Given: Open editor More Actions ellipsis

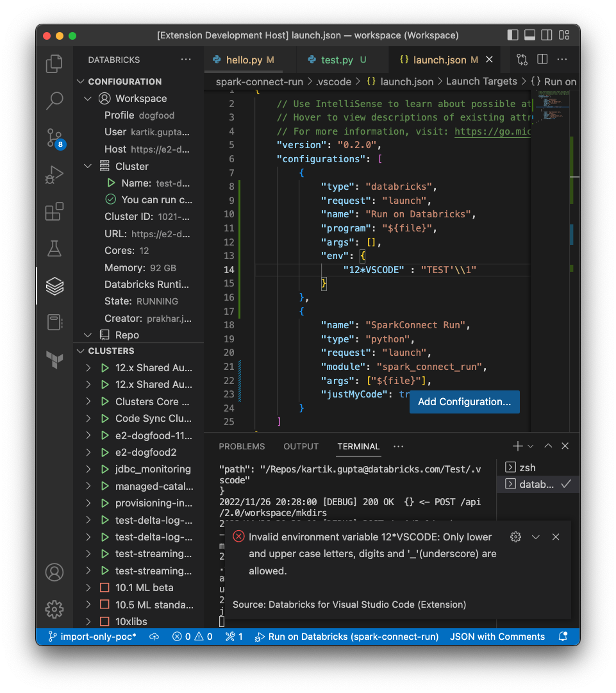Looking at the screenshot, I should pyautogui.click(x=562, y=59).
